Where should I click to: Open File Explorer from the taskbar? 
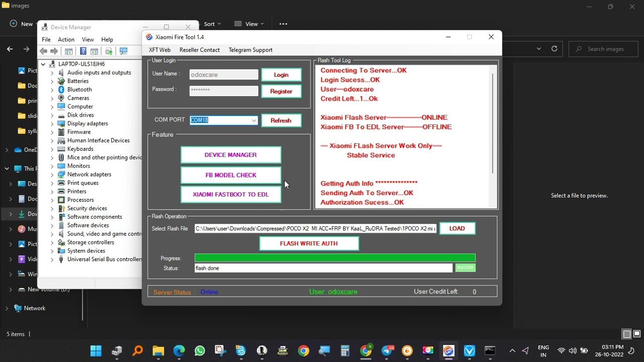tap(158, 350)
